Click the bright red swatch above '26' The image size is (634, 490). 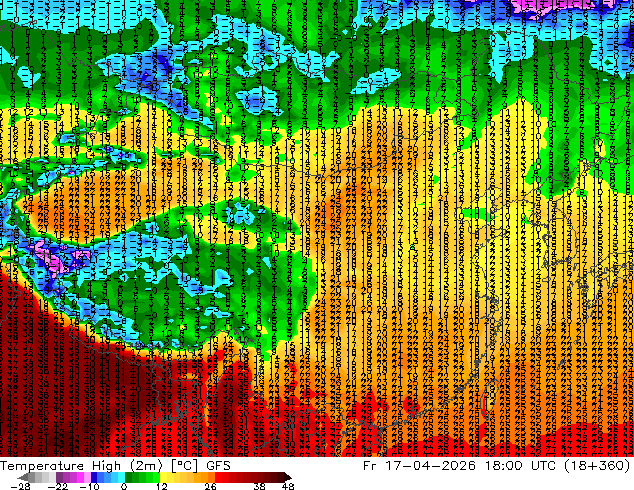click(x=218, y=477)
